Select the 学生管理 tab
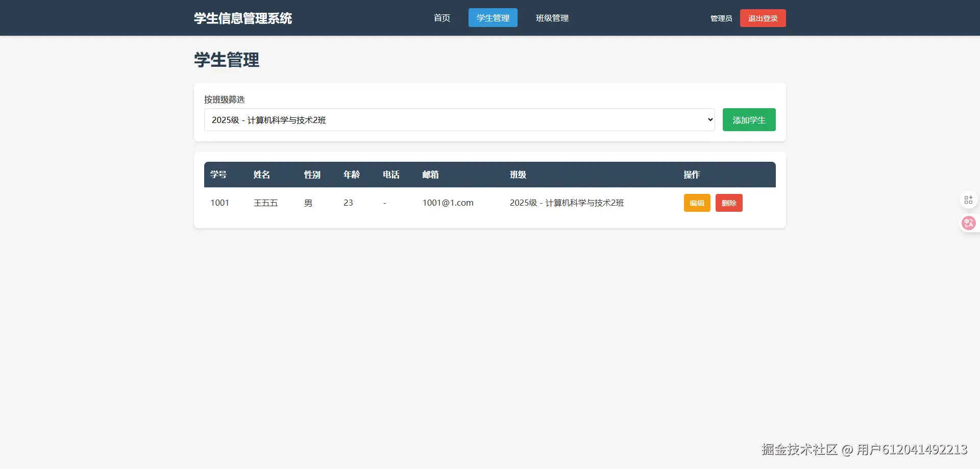This screenshot has width=980, height=469. (x=492, y=18)
